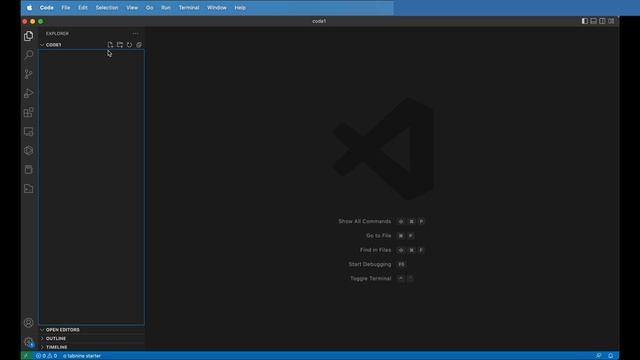This screenshot has height=360, width=640.
Task: Open the last activity bar icon above Accounts
Action: click(29, 189)
